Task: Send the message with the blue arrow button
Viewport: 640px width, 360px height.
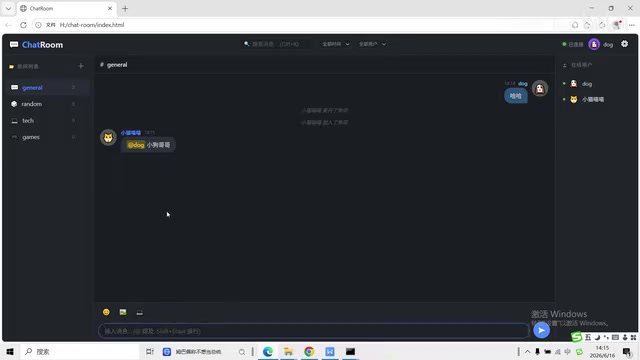Action: click(541, 330)
